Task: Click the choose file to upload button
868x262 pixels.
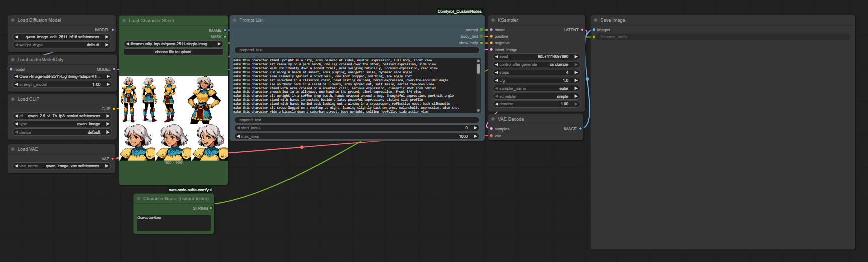Action: click(173, 52)
